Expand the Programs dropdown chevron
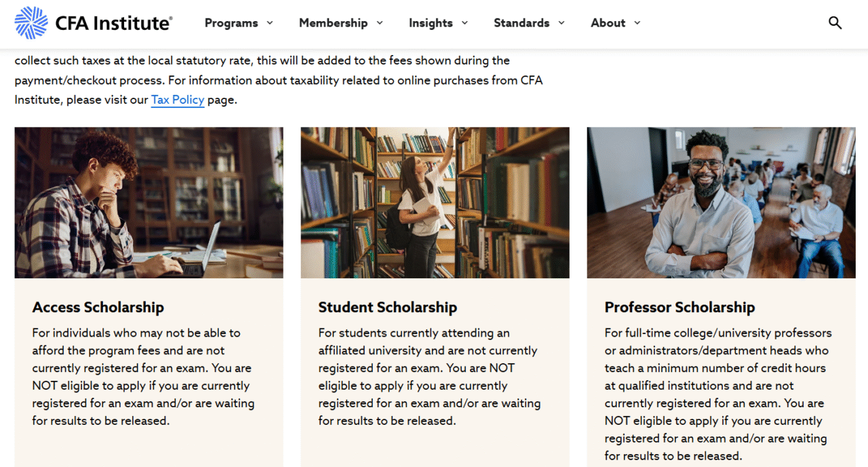This screenshot has width=868, height=467. click(270, 23)
